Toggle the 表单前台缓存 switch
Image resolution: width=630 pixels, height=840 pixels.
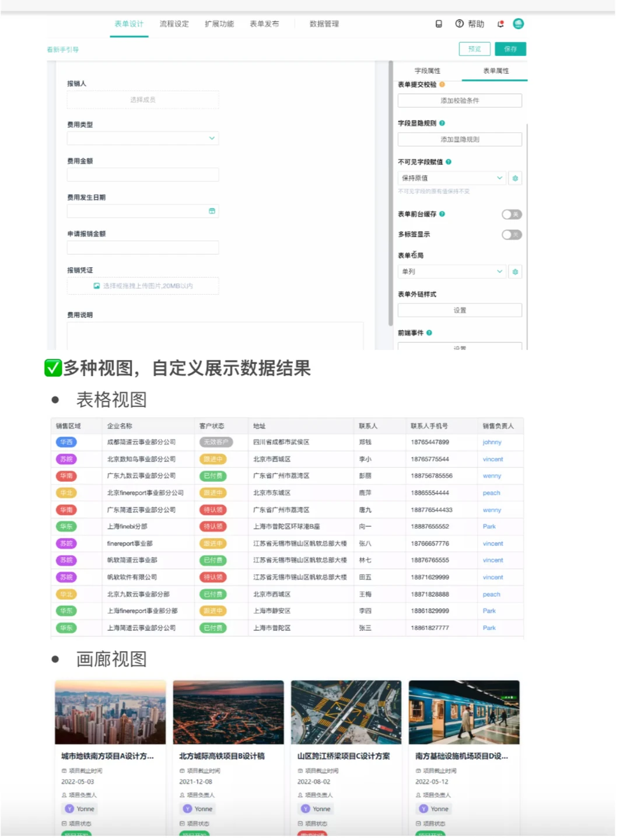tap(512, 215)
